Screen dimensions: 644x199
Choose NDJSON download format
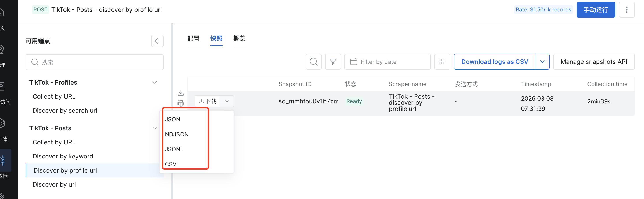(x=177, y=134)
